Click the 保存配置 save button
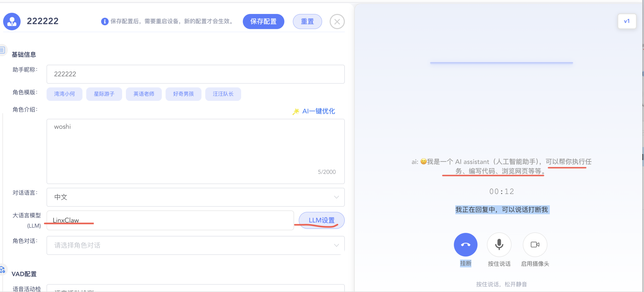Screen dimensions: 644x292 tap(263, 21)
